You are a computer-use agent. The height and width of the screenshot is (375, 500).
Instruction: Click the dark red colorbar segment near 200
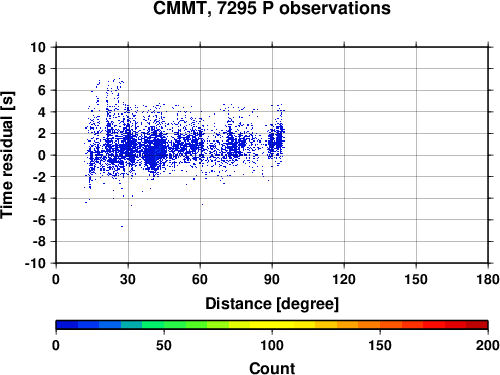[477, 325]
